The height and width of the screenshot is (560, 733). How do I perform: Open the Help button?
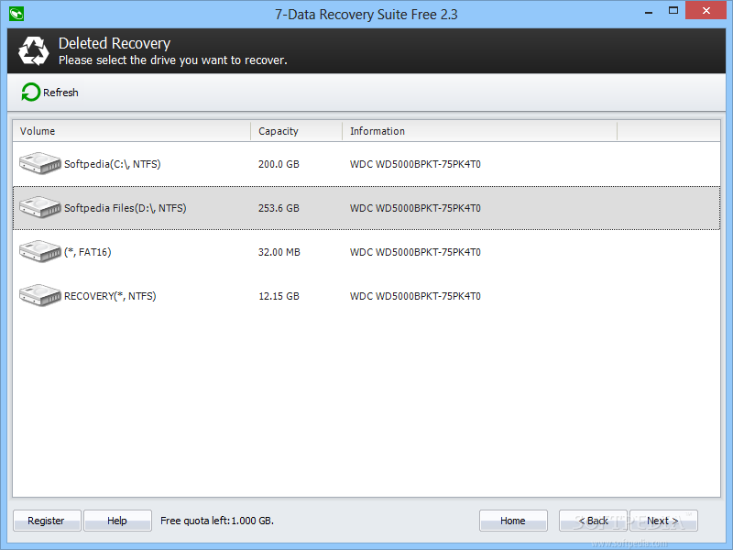pyautogui.click(x=117, y=521)
